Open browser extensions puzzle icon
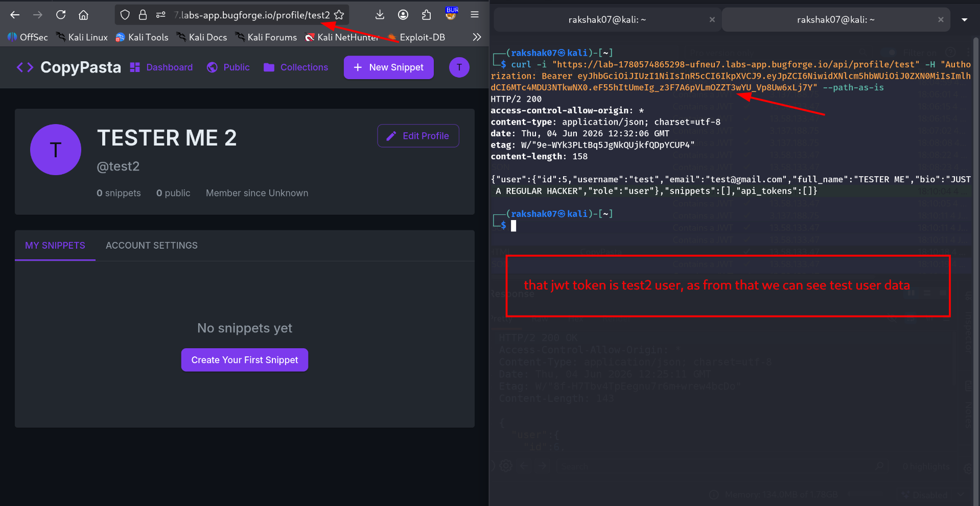This screenshot has width=980, height=506. [427, 15]
